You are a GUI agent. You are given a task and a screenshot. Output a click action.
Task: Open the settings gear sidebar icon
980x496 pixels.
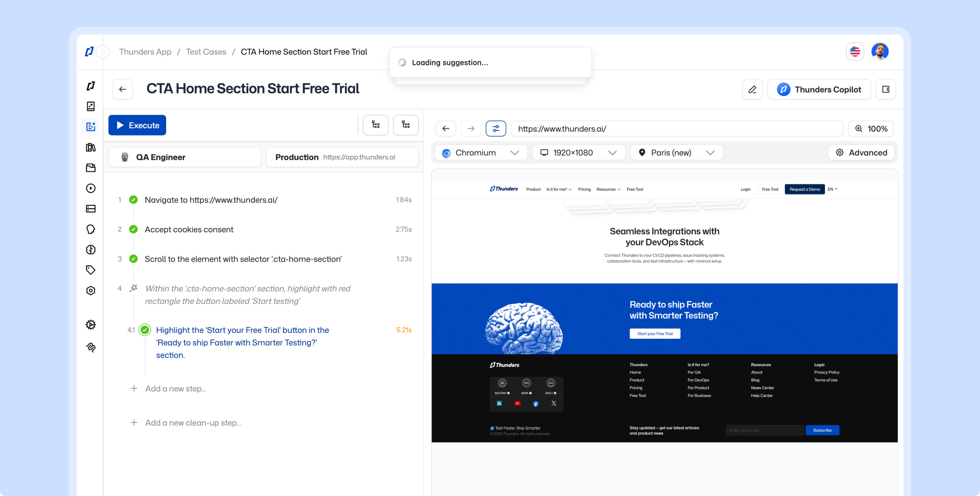click(x=91, y=325)
